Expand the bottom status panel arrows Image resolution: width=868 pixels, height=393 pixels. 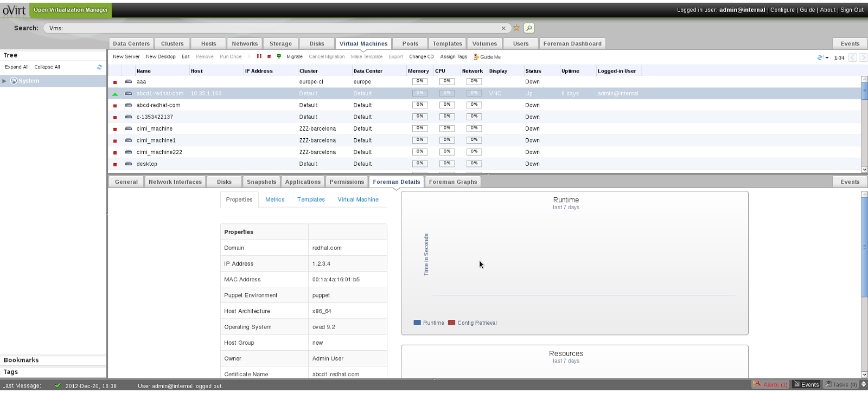click(864, 384)
